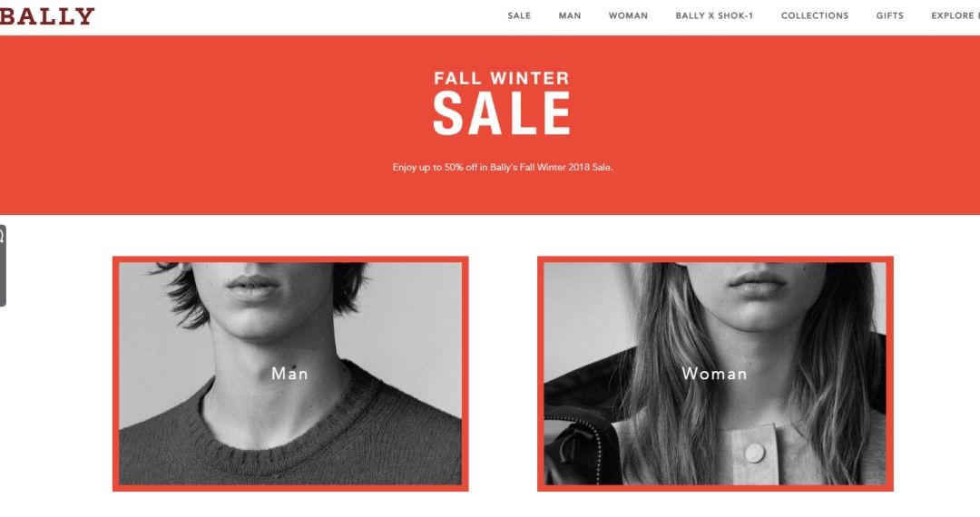Screen dimensions: 980x517
Task: Click the woman's jacket button in photo
Action: [x=754, y=453]
